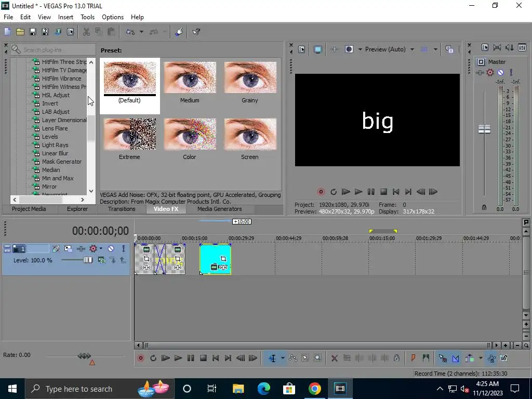This screenshot has height=399, width=532.
Task: Open Track Motion on video track 1
Action: tap(68, 249)
